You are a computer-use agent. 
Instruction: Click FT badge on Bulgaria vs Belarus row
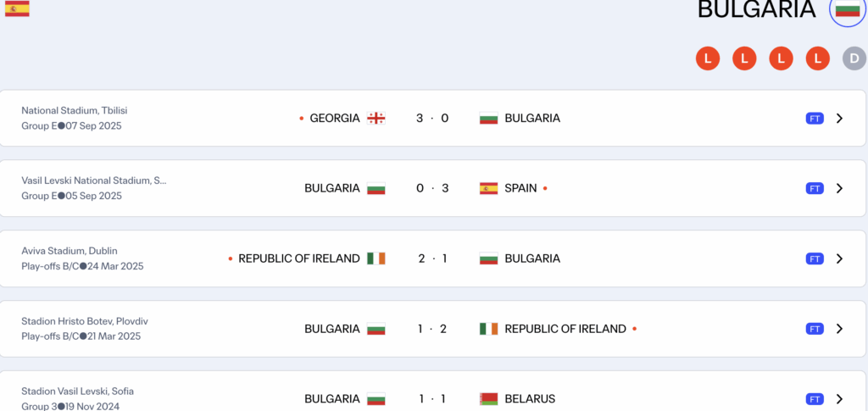click(815, 399)
